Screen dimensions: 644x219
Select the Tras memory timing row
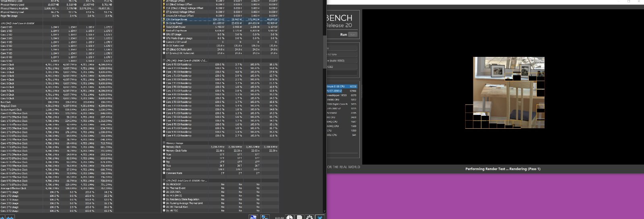(x=221, y=166)
